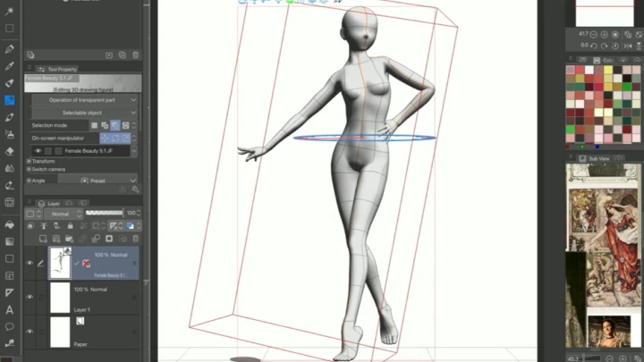Click Zoom in in Navigator panel
Viewport: 644px width, 362px height.
[604, 35]
